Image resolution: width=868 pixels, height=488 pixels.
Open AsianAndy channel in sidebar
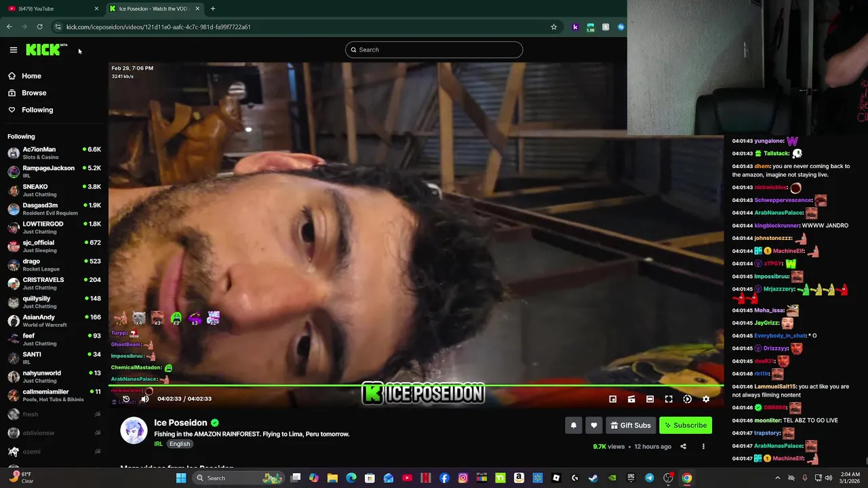pos(54,321)
